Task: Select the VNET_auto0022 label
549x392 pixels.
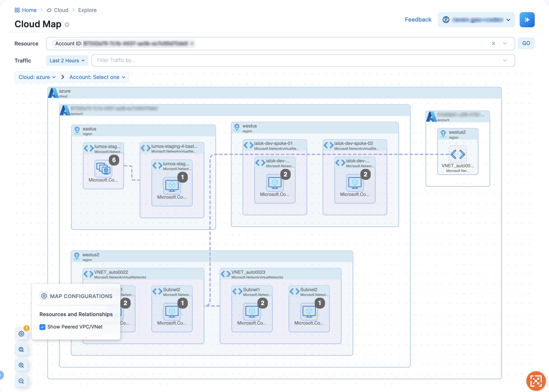Action: pyautogui.click(x=111, y=272)
